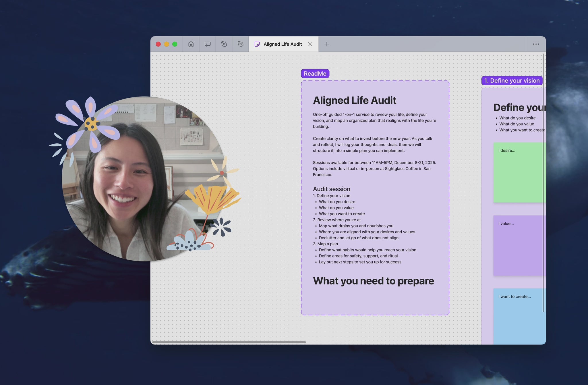Click the ReadMe section label
This screenshot has height=385, width=588.
pyautogui.click(x=315, y=74)
